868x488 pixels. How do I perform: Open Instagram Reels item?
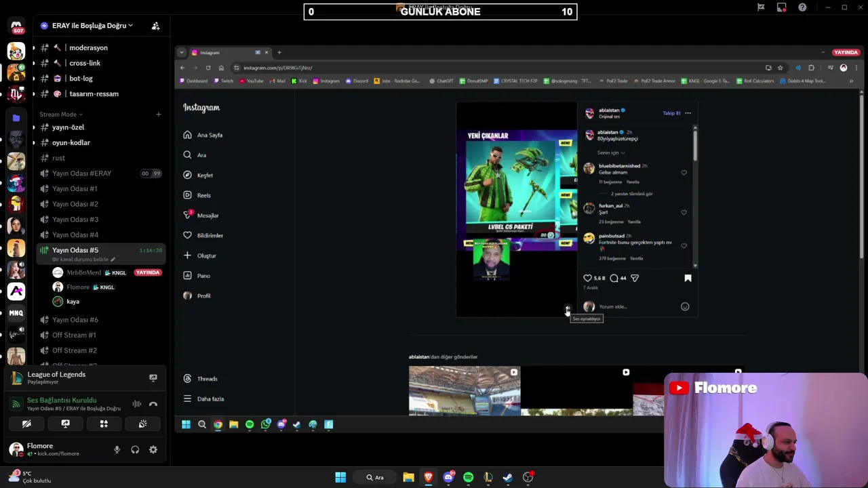click(203, 195)
